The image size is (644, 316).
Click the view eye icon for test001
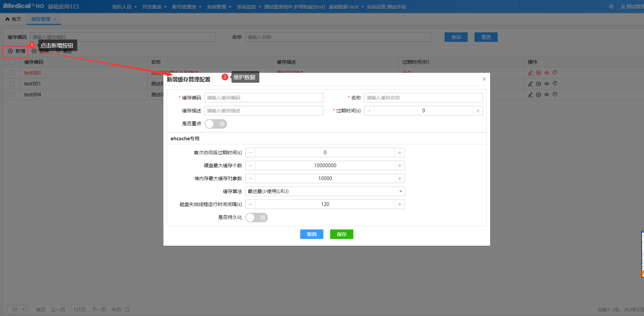547,84
